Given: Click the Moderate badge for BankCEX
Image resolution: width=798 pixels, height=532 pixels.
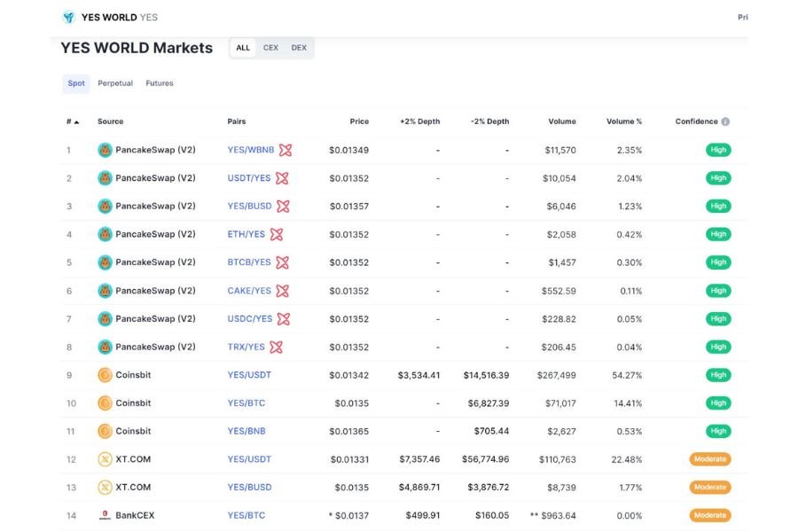Looking at the screenshot, I should (x=709, y=515).
